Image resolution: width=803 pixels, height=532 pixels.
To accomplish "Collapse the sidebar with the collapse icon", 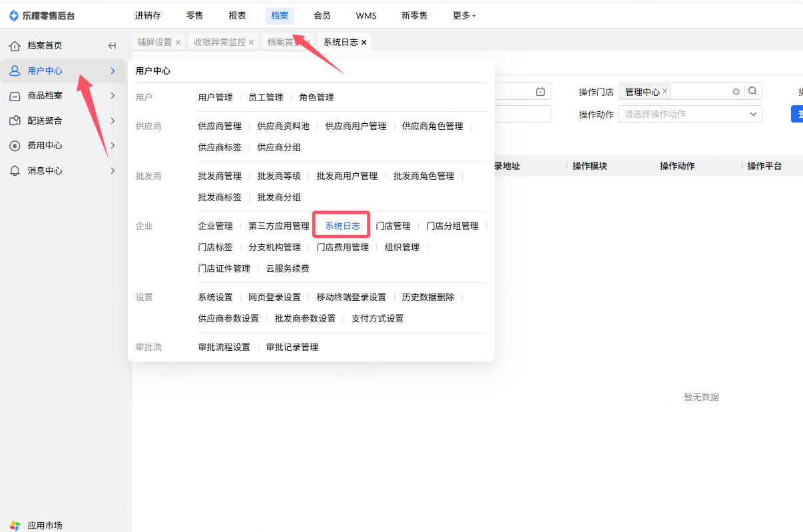I will (x=112, y=46).
